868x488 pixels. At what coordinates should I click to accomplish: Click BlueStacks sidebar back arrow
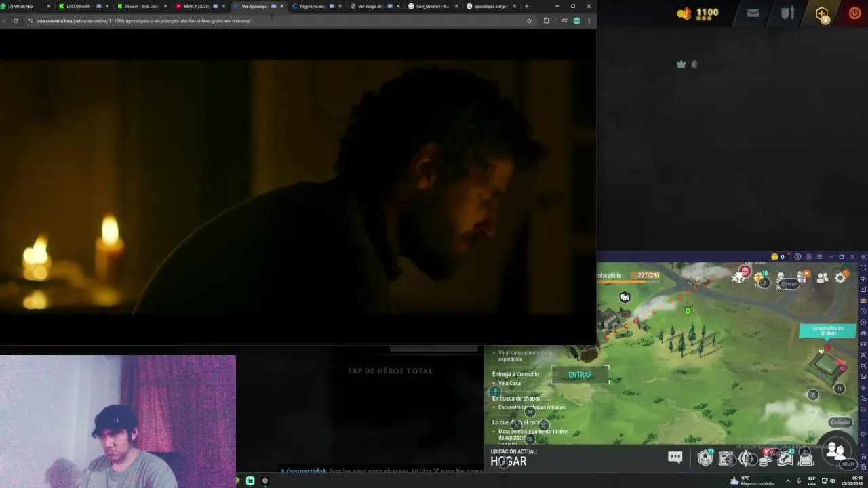click(863, 445)
